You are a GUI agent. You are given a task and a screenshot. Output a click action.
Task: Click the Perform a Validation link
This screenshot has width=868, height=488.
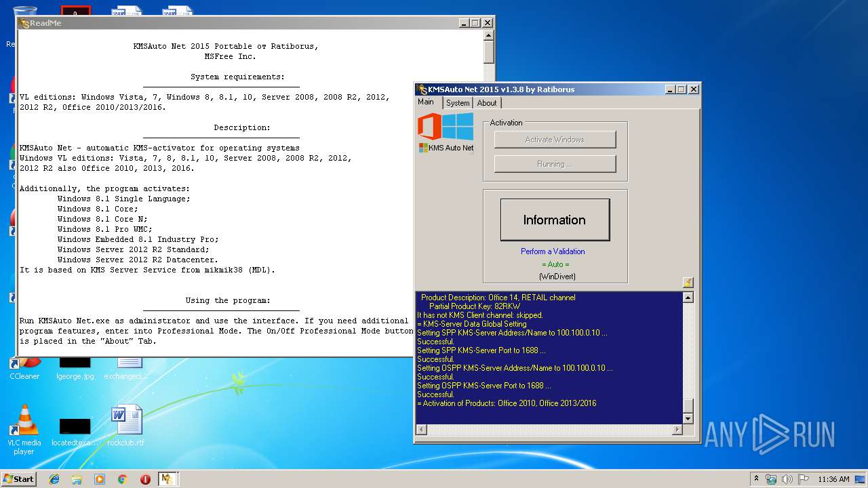[553, 251]
